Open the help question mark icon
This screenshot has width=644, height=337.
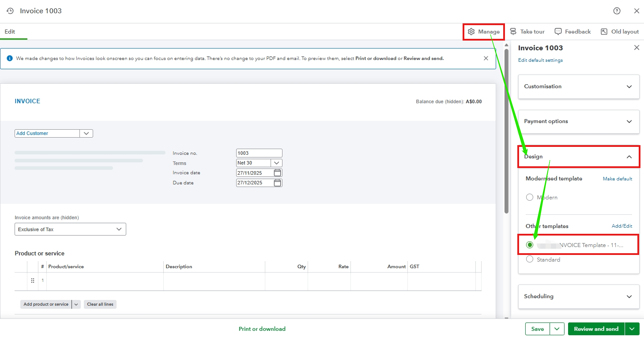617,11
